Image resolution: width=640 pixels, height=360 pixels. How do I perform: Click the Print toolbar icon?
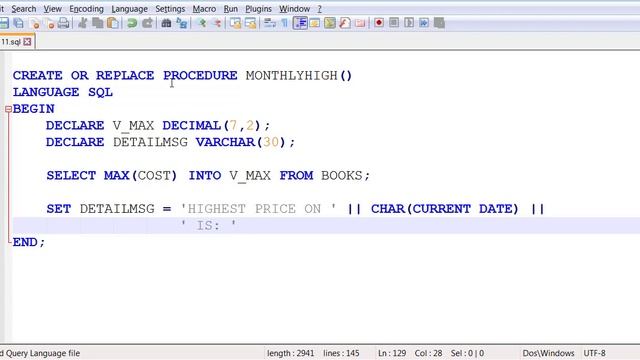coord(64,23)
